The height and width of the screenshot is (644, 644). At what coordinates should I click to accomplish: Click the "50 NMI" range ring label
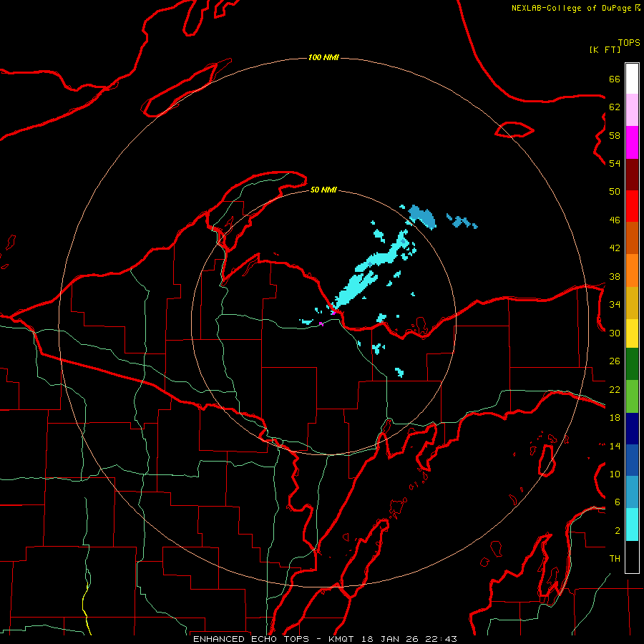(323, 190)
